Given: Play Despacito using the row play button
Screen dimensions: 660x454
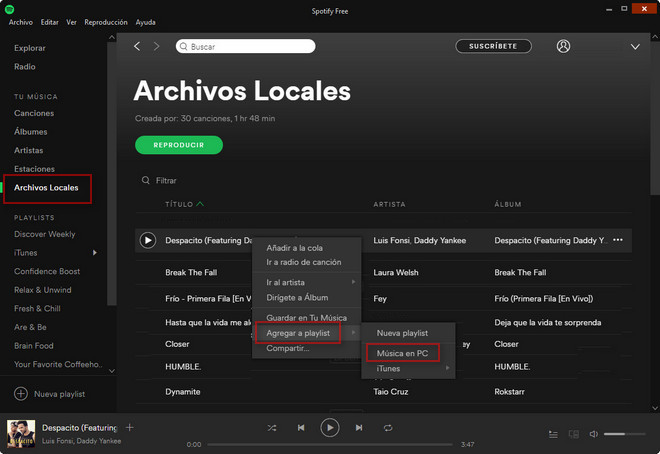Looking at the screenshot, I should (x=148, y=240).
